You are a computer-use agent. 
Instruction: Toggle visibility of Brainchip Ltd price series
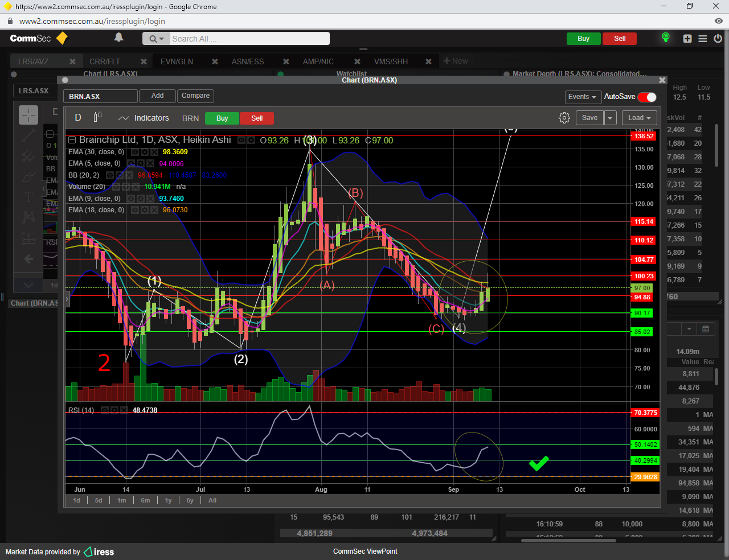click(241, 140)
